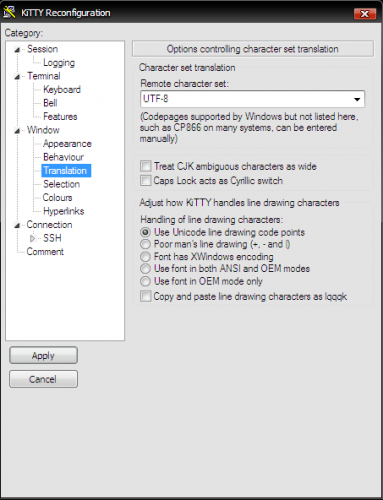The image size is (383, 500).
Task: Select the Logging category
Action: [x=59, y=63]
